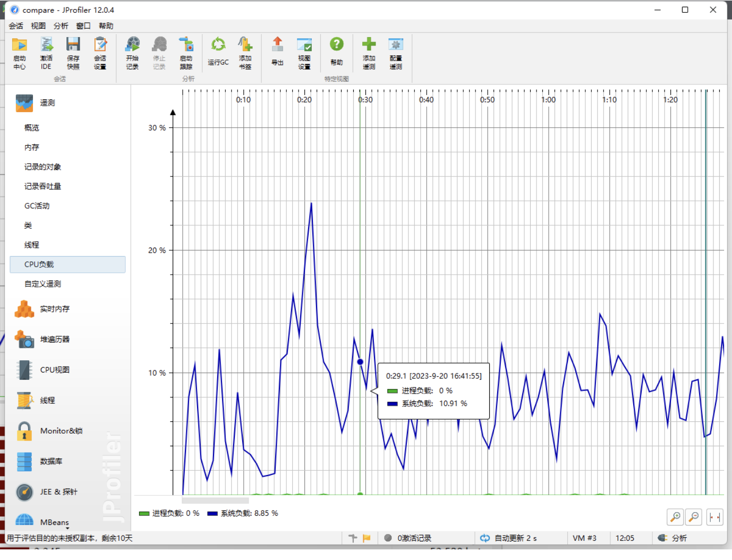The width and height of the screenshot is (732, 560).
Task: Click the blue data point on chart
Action: point(360,362)
